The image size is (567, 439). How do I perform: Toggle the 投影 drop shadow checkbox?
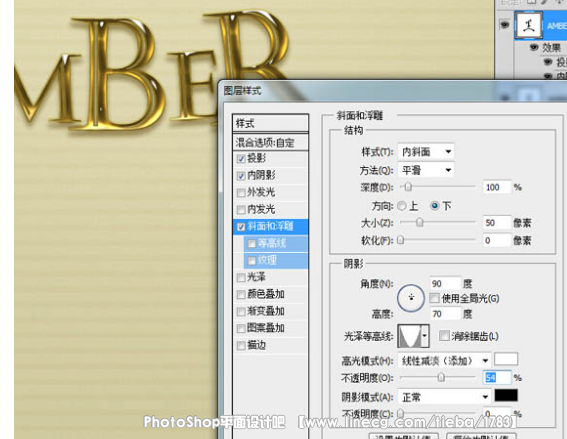[x=241, y=159]
